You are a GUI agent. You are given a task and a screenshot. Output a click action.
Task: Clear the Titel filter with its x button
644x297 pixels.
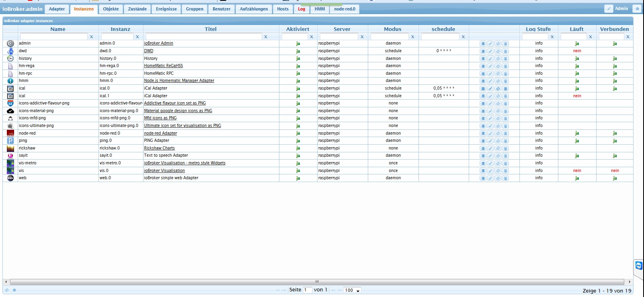click(265, 37)
